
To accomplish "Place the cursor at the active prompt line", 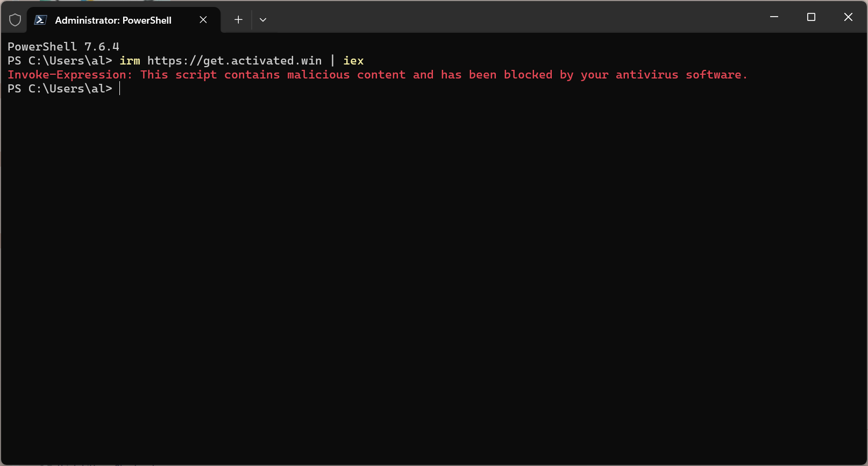I will 120,89.
